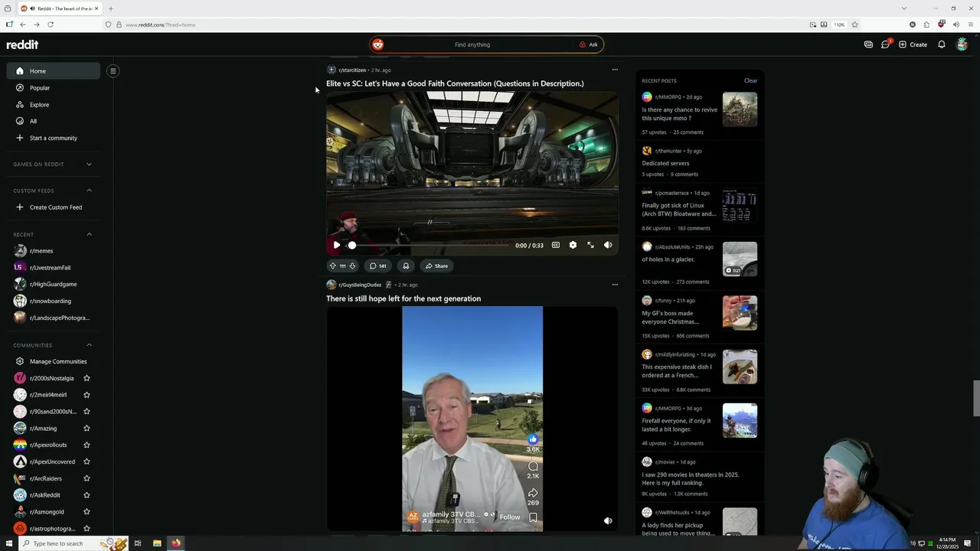
Task: Open Firefox extensions icon
Action: click(927, 24)
